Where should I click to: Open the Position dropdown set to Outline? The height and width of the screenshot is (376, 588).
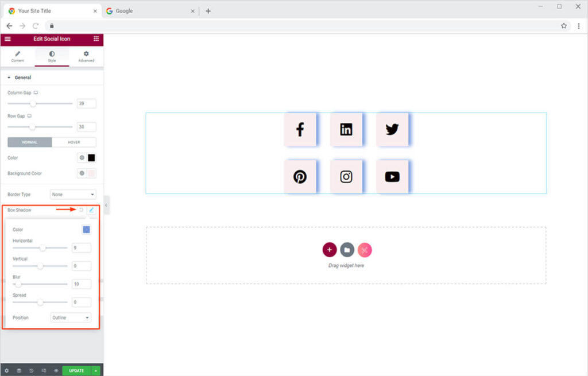pyautogui.click(x=71, y=317)
